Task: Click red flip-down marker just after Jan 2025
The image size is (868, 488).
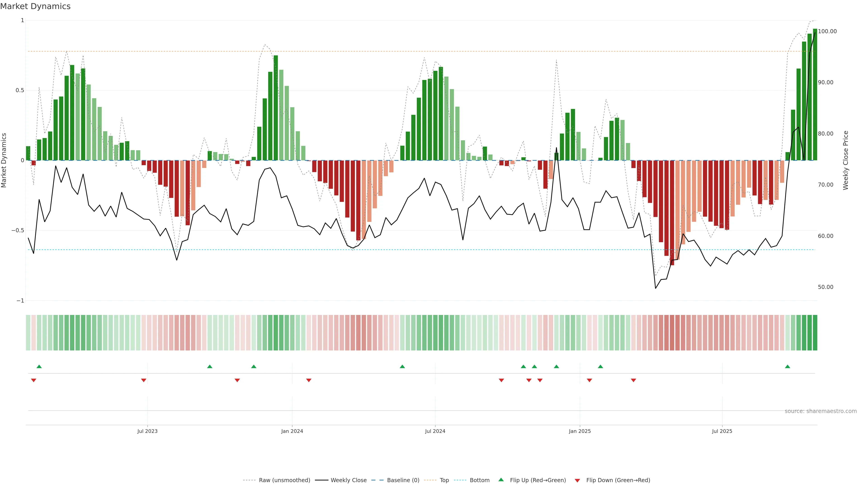Action: tap(589, 380)
